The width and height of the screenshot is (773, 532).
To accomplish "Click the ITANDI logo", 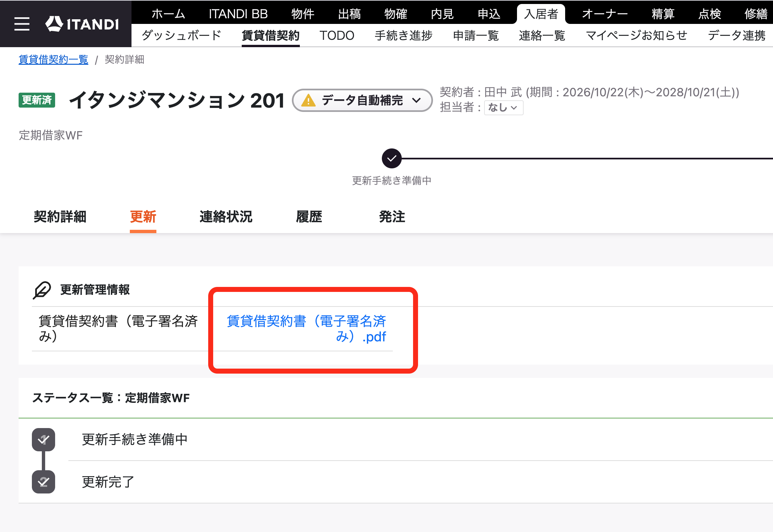I will (x=82, y=24).
